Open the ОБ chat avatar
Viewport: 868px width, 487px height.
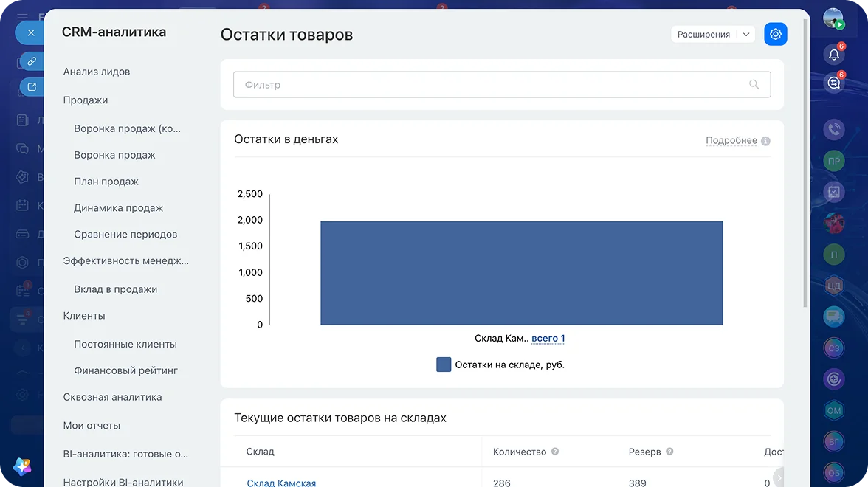pyautogui.click(x=834, y=472)
